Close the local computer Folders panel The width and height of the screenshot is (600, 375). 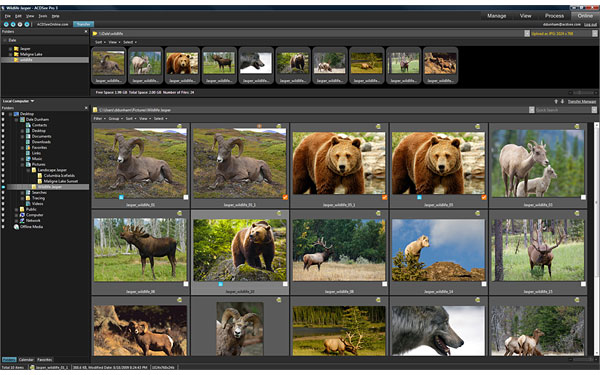tap(86, 108)
